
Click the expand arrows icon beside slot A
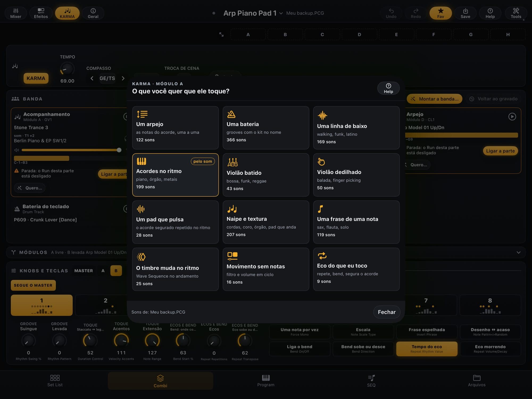221,35
